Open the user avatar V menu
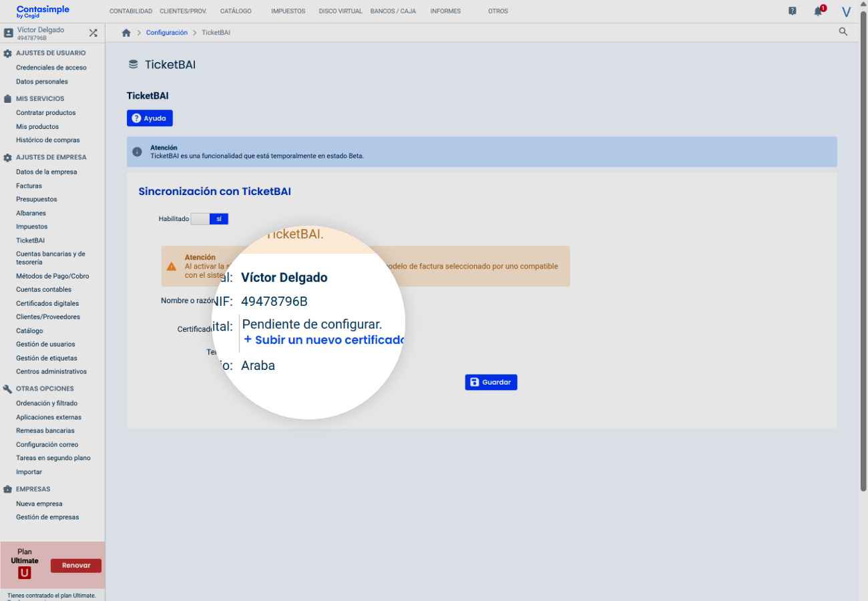This screenshot has width=868, height=601. [846, 12]
